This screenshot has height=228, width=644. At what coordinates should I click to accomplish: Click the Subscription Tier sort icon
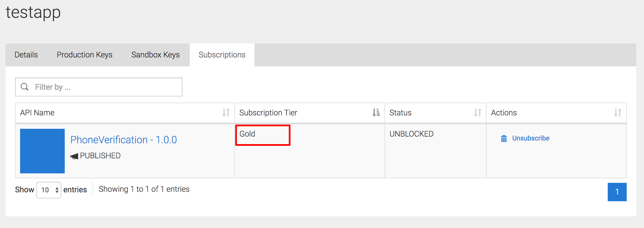376,112
